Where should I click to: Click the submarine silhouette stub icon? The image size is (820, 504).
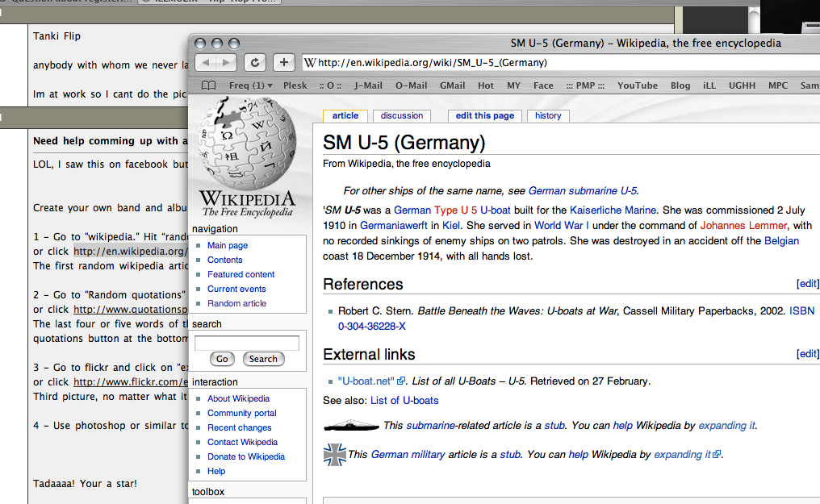pos(351,426)
